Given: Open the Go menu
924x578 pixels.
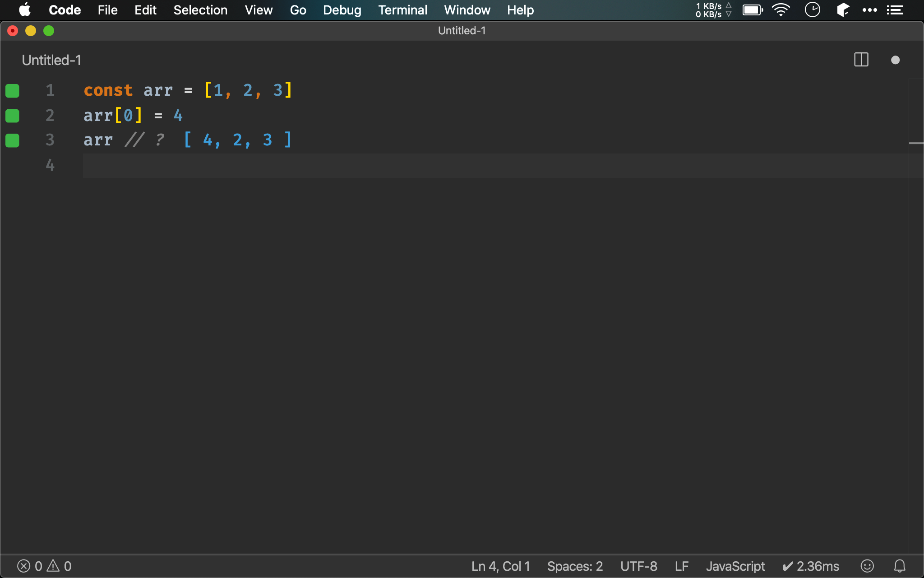Looking at the screenshot, I should [x=298, y=10].
